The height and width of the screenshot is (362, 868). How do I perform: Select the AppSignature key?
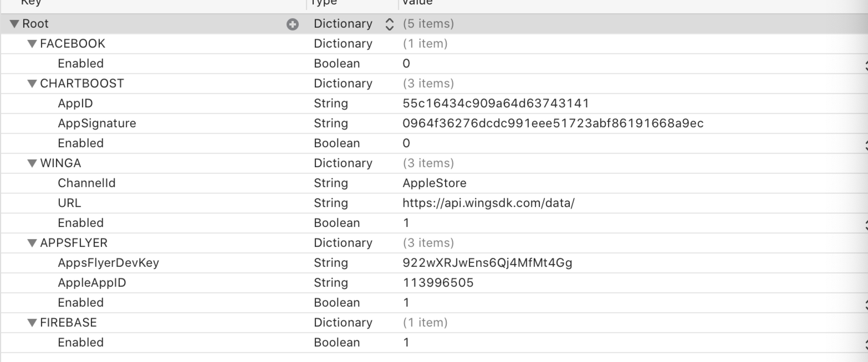(x=97, y=123)
